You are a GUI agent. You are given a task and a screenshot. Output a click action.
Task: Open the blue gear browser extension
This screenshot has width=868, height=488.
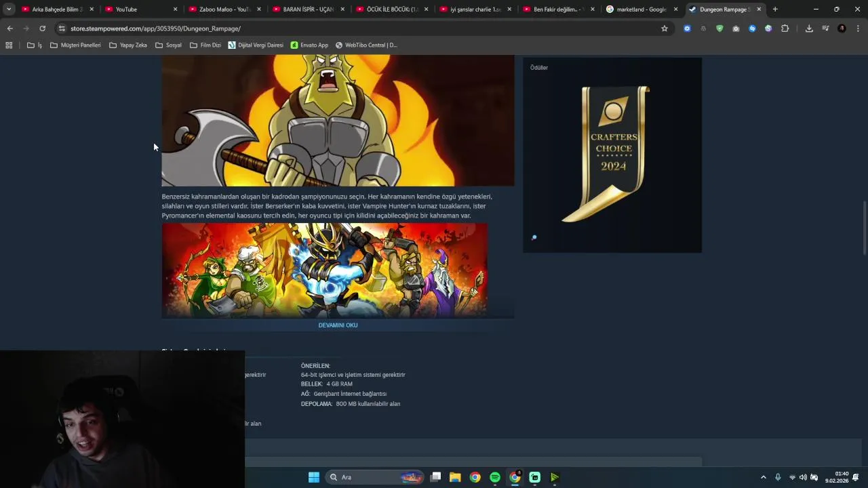click(687, 28)
